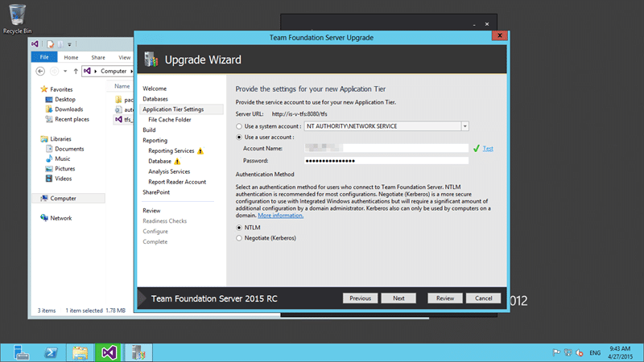This screenshot has width=644, height=362.
Task: Click the Explorer forward arrow
Action: pyautogui.click(x=54, y=71)
